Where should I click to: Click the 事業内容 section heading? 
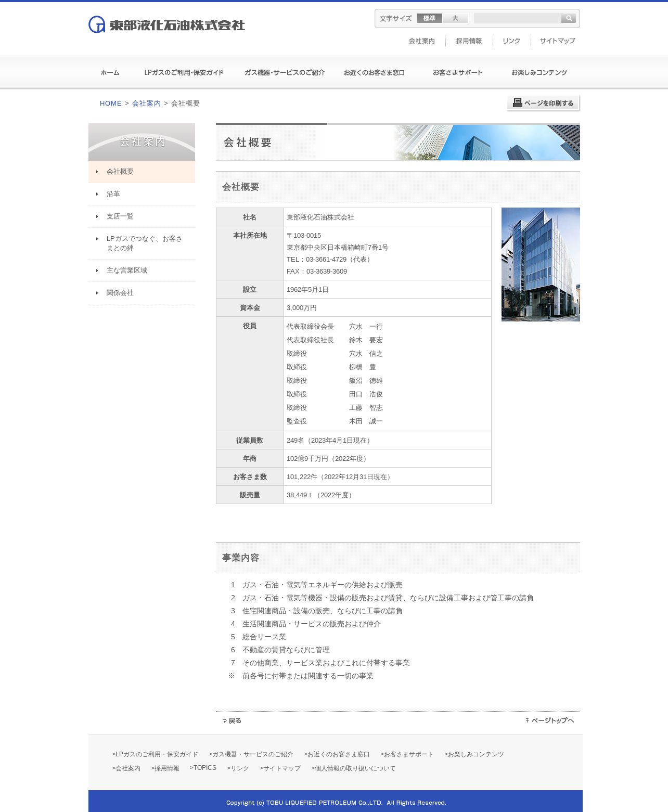coord(240,558)
